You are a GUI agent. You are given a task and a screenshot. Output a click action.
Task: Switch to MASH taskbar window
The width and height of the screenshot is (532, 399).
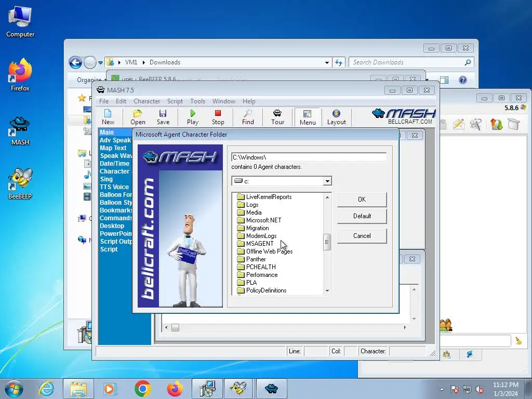click(x=271, y=389)
